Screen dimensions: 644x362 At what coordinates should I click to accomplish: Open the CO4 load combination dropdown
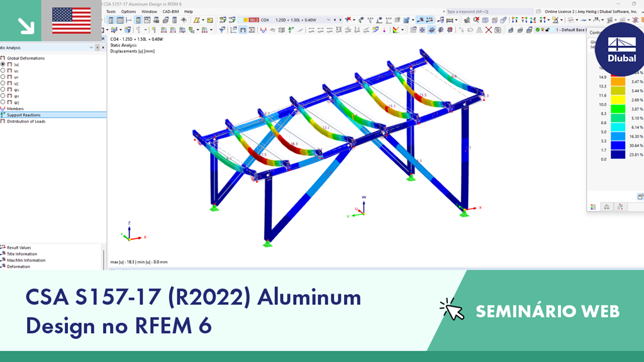328,19
